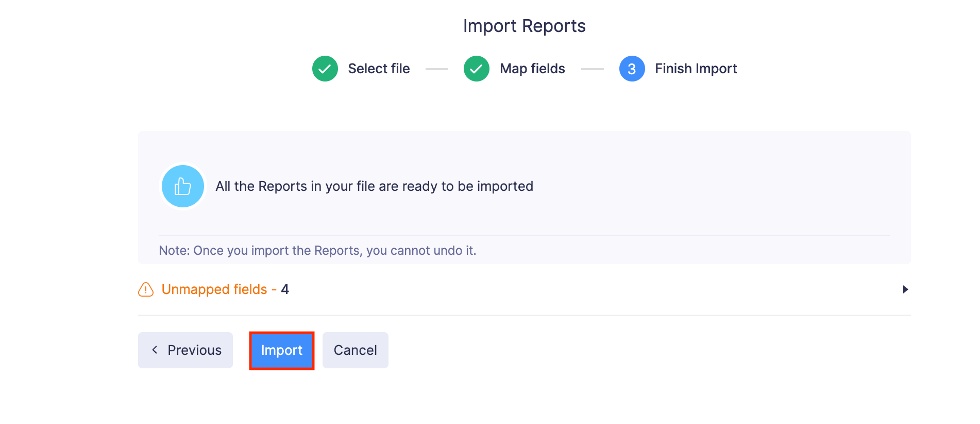980x424 pixels.
Task: Click the dash connector between Map fields and Finish Import
Action: pyautogui.click(x=593, y=68)
